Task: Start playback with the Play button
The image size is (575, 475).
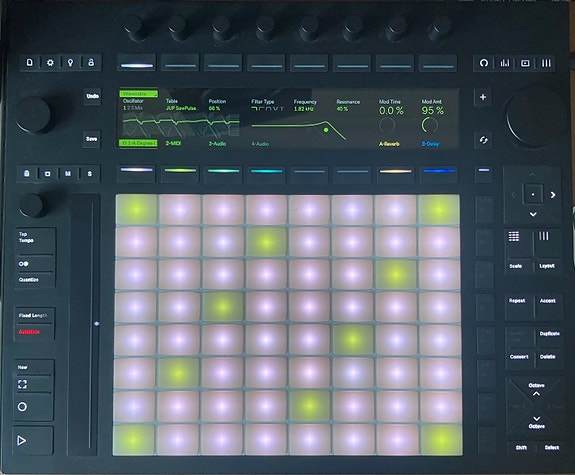Action: (22, 441)
